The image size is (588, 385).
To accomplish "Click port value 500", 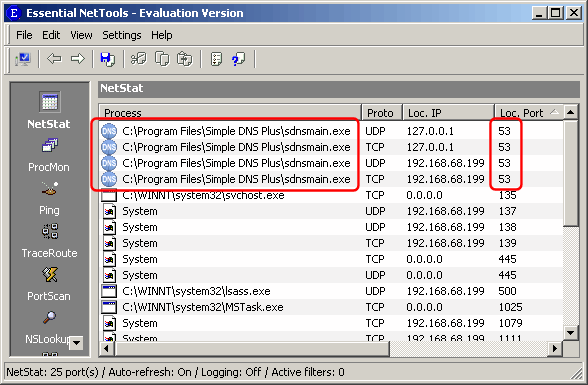I will coord(507,291).
